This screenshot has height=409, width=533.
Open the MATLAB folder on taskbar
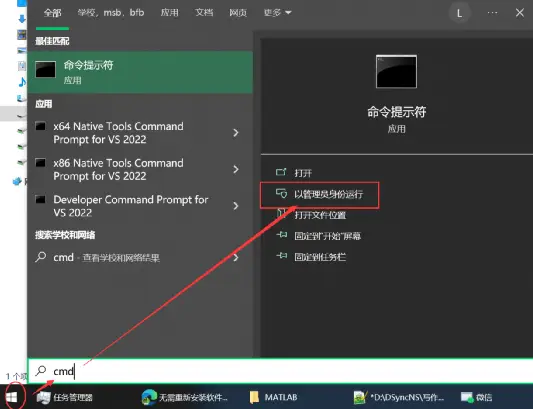click(273, 397)
